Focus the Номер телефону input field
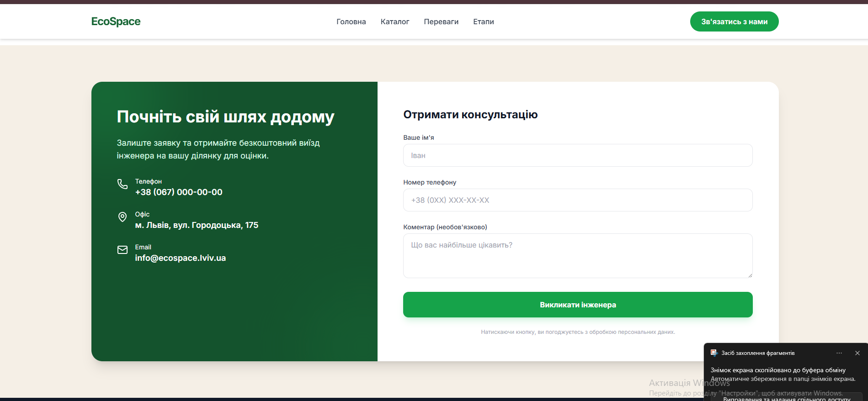The height and width of the screenshot is (401, 868). [x=578, y=200]
